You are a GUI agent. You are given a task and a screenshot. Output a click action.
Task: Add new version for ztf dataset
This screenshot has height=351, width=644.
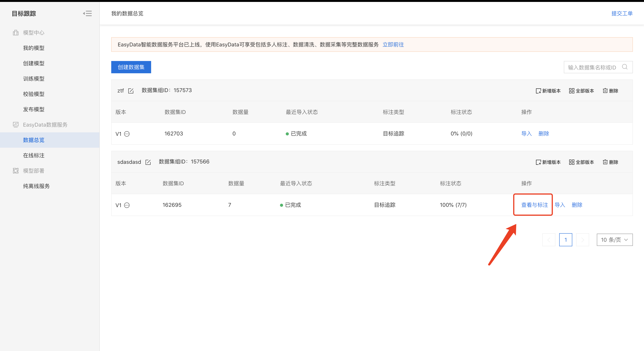(x=548, y=91)
